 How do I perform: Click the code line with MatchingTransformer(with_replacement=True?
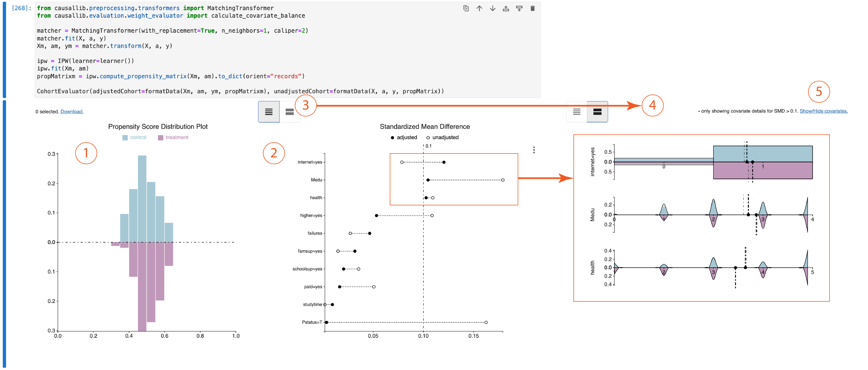[172, 31]
